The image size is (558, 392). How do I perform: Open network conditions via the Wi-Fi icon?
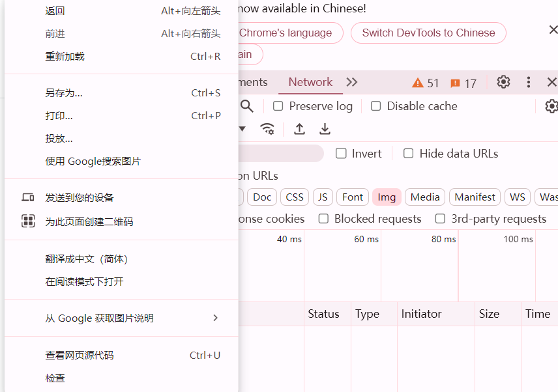pyautogui.click(x=267, y=129)
